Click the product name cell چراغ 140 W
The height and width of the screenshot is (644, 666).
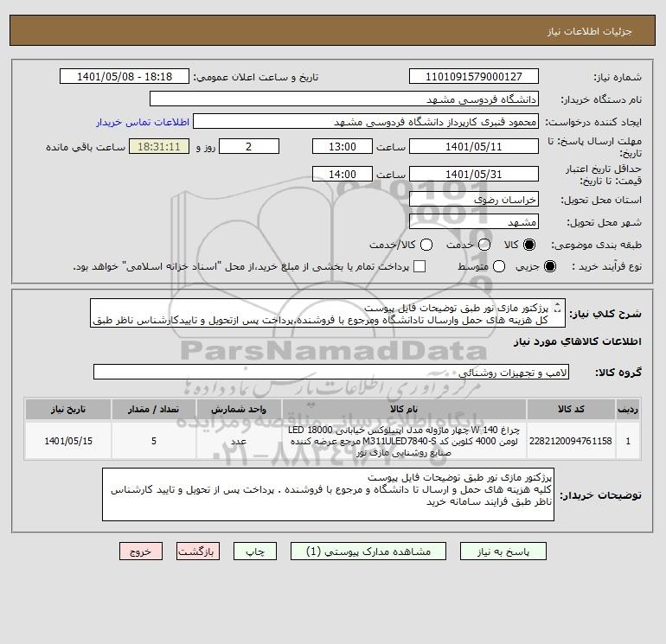pyautogui.click(x=404, y=441)
